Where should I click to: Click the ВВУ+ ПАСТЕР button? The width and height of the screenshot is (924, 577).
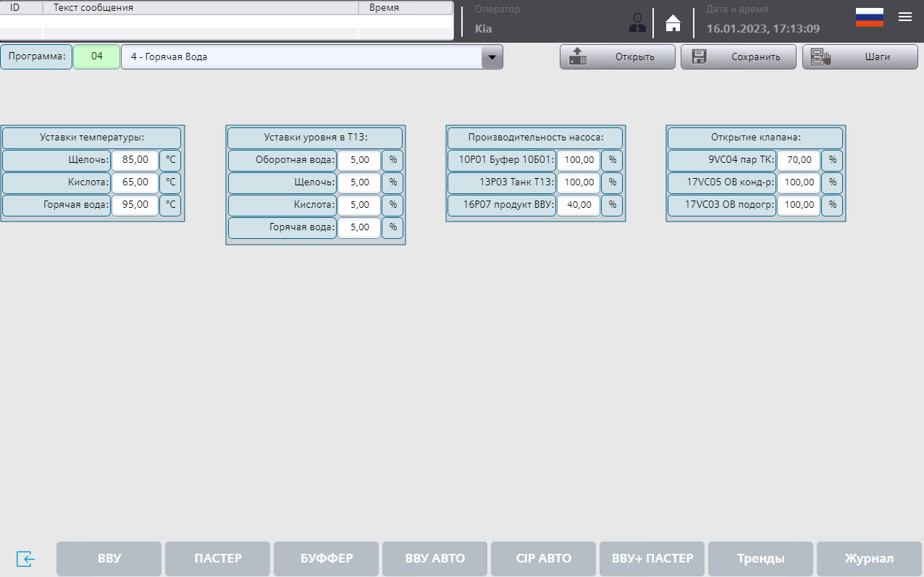(652, 559)
